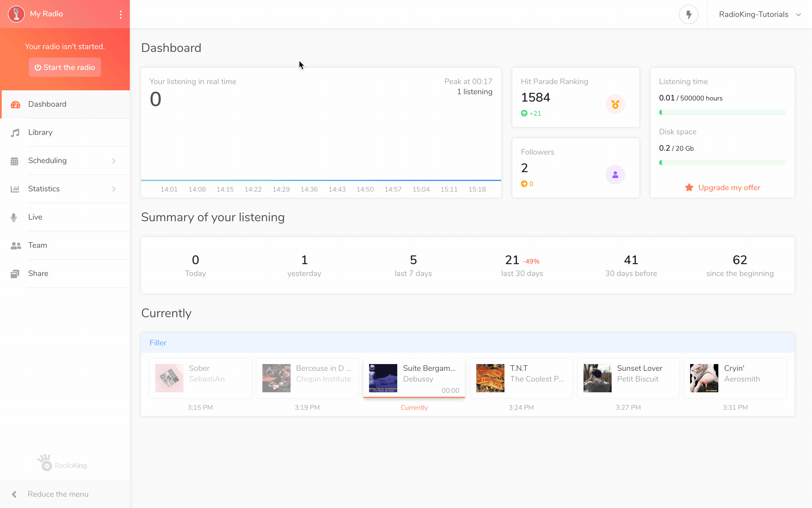Click the Suite Bergamasque album cover
This screenshot has height=508, width=812.
[x=383, y=378]
